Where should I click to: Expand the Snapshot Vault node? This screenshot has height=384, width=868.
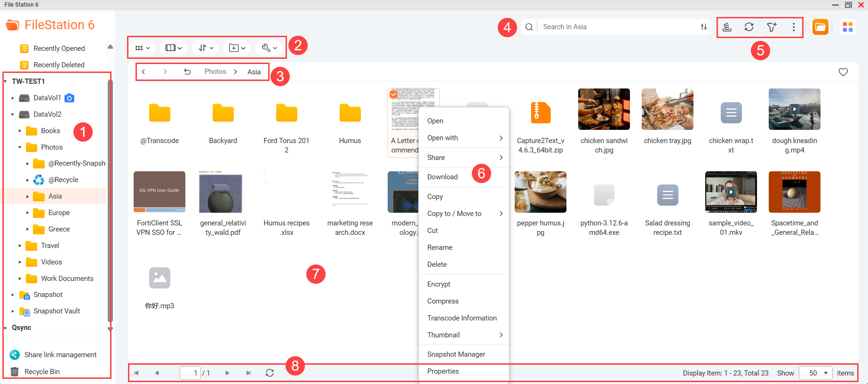13,311
